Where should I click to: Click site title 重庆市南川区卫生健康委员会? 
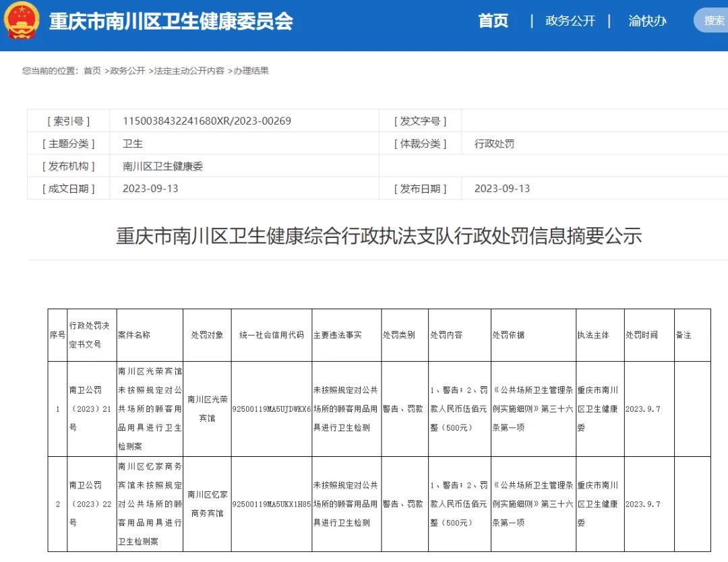coord(171,22)
